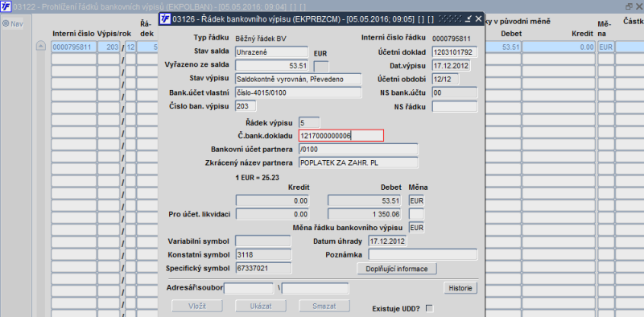Click the soubor file name field
The height and width of the screenshot is (317, 644).
pyautogui.click(x=316, y=288)
